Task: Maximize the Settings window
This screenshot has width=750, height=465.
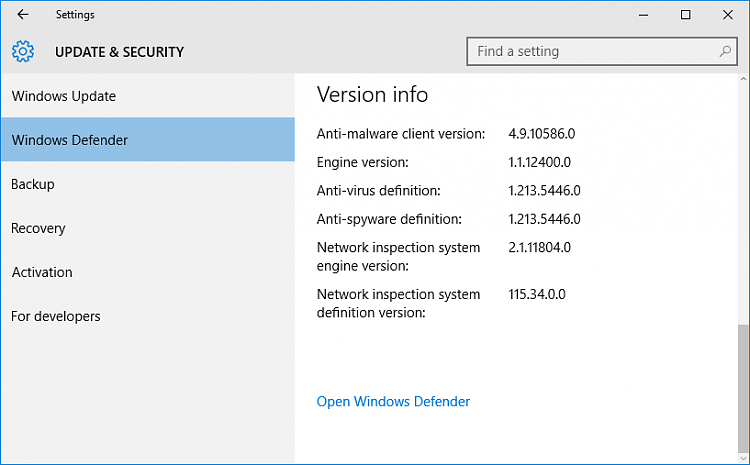Action: [685, 15]
